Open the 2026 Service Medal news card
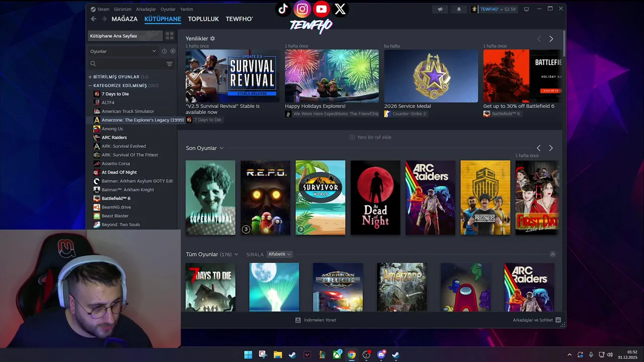 point(431,76)
